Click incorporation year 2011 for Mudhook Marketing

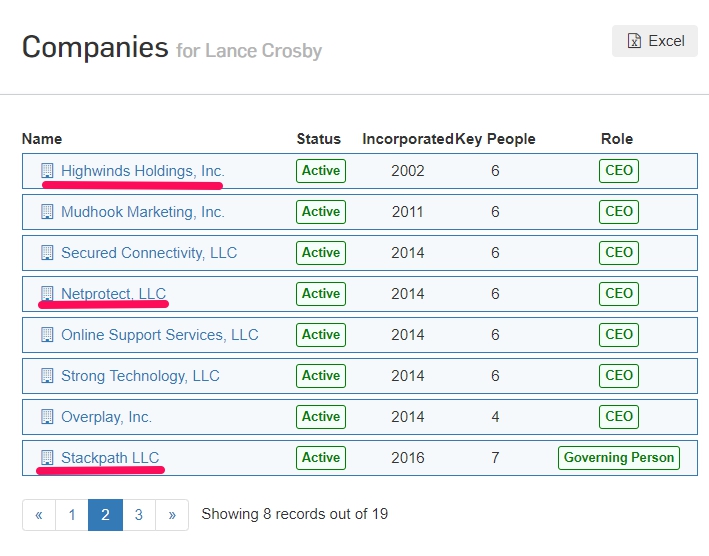point(407,212)
